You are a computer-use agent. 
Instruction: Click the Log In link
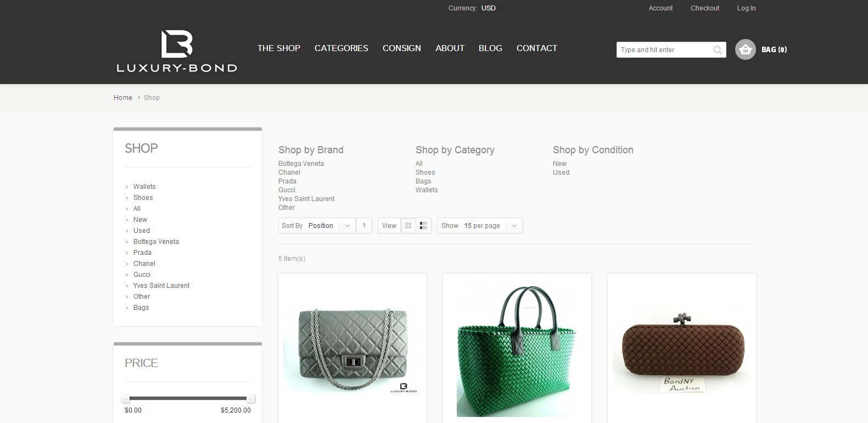(746, 8)
